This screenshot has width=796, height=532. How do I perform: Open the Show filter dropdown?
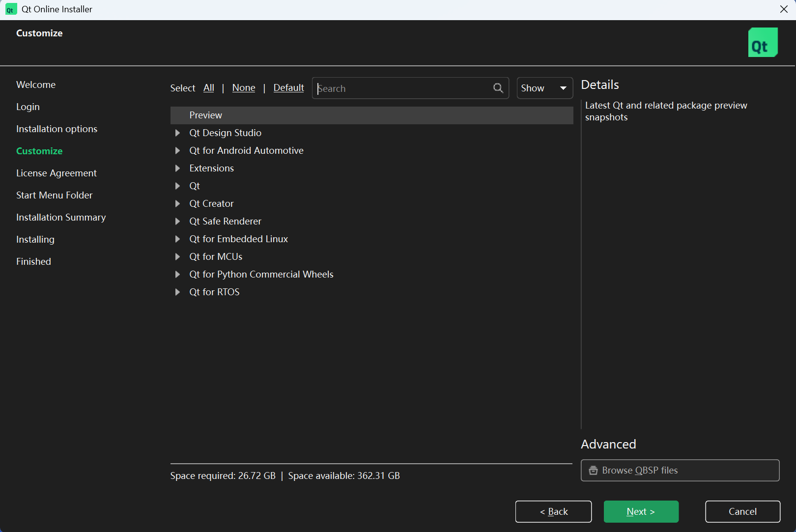pos(544,88)
